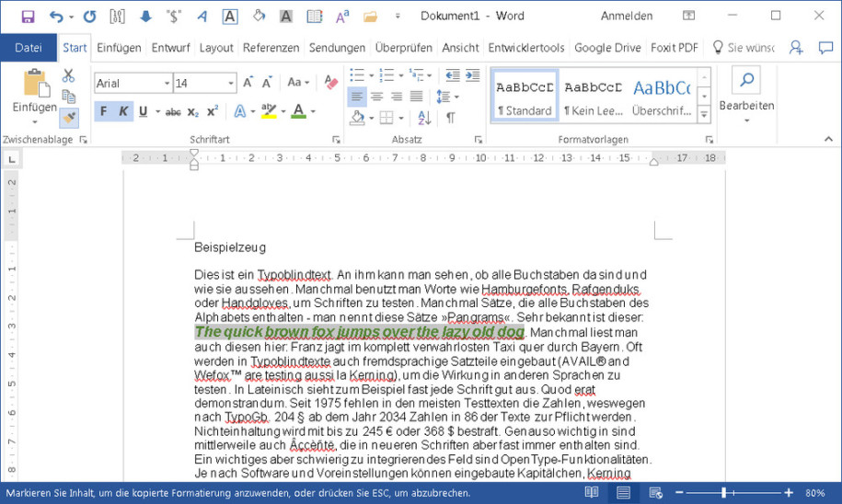The height and width of the screenshot is (504, 842).
Task: Click Anmelden to sign in
Action: click(627, 17)
